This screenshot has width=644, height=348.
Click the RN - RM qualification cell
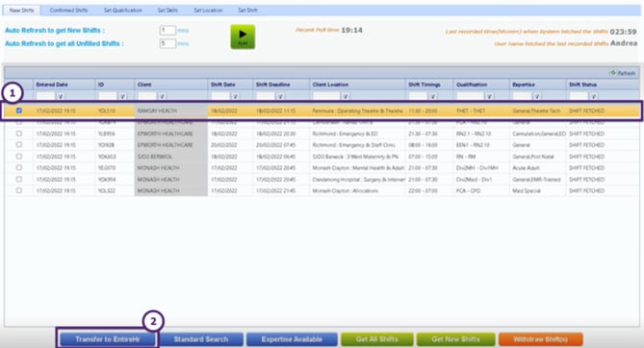coord(481,157)
